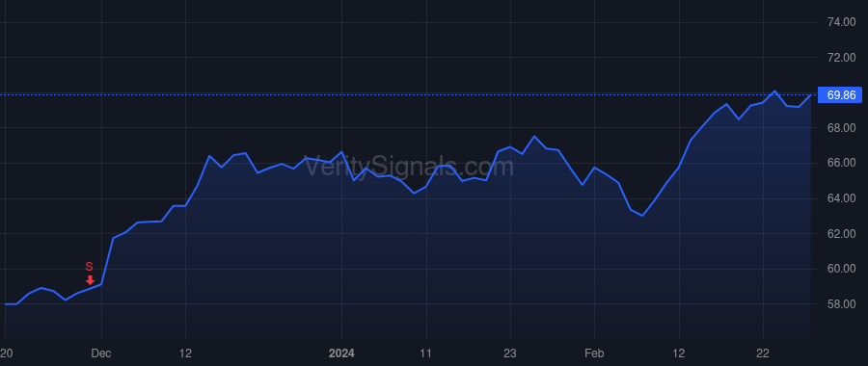868x366 pixels.
Task: Click the red S sell signal arrow
Action: pyautogui.click(x=90, y=280)
